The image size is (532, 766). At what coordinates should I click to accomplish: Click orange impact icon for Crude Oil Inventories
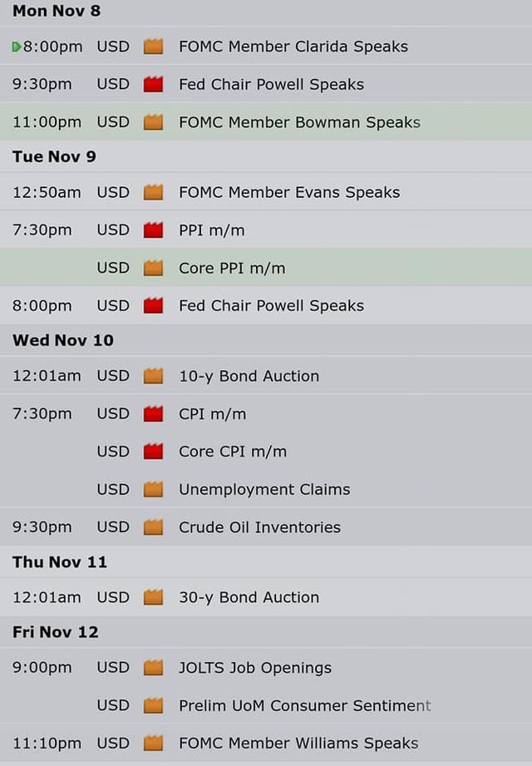click(x=153, y=526)
